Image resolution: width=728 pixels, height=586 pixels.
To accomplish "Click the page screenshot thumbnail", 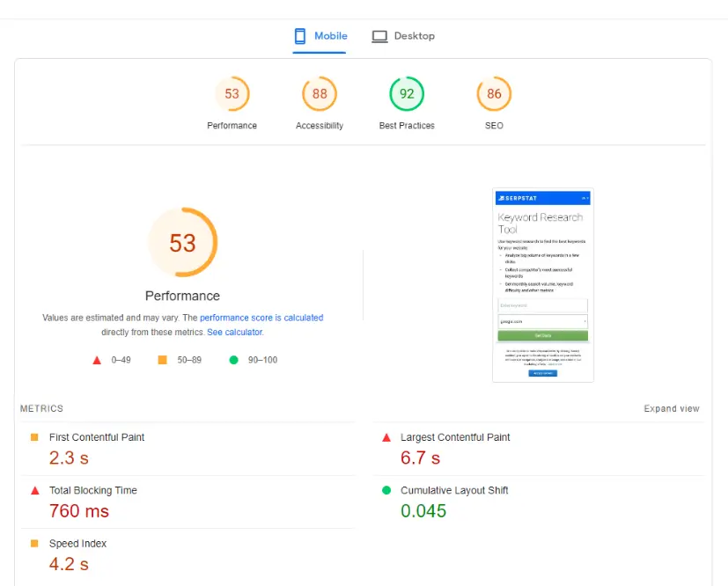I will pyautogui.click(x=543, y=285).
